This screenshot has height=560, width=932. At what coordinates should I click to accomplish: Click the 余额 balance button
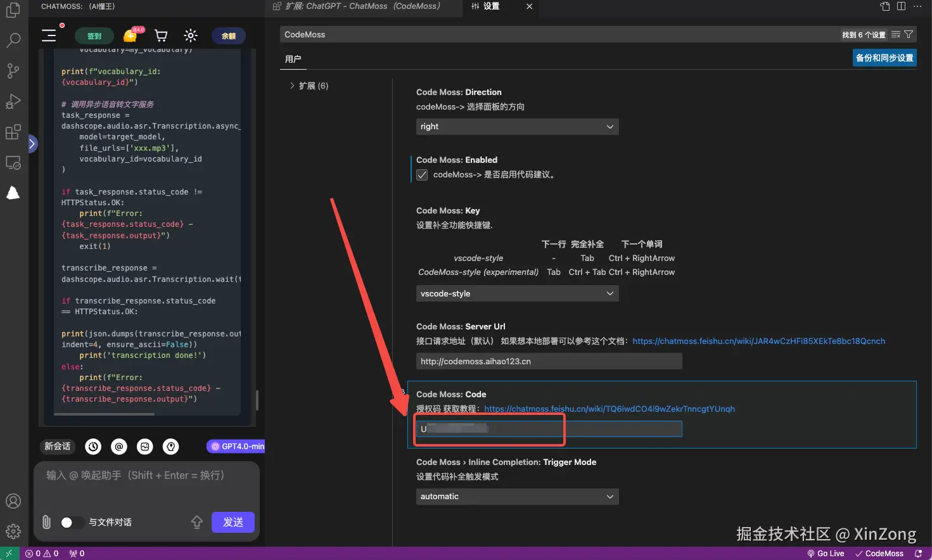point(229,36)
